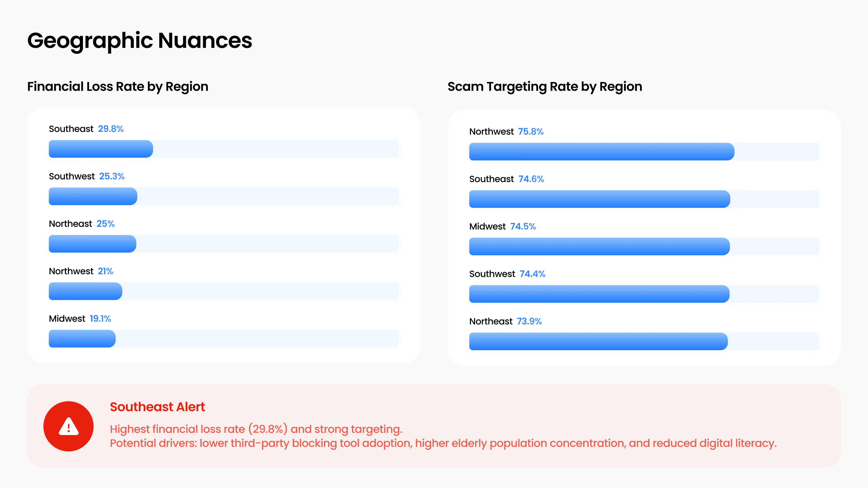Select the Financial Loss Rate by Region heading
This screenshot has width=868, height=488.
pyautogui.click(x=118, y=87)
